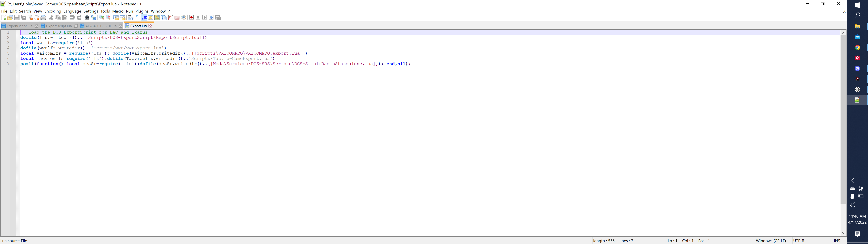
Task: Close the current document via the toolbar
Action: tap(30, 17)
